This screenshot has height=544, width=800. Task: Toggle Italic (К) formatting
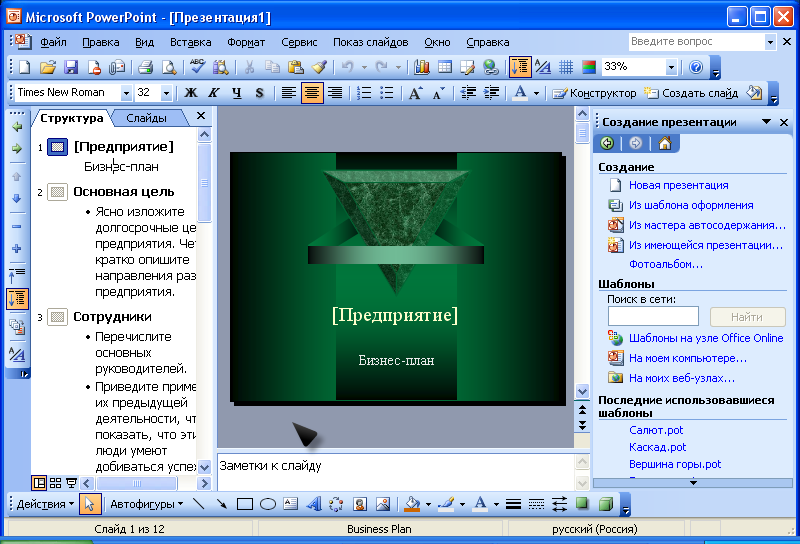(x=214, y=93)
